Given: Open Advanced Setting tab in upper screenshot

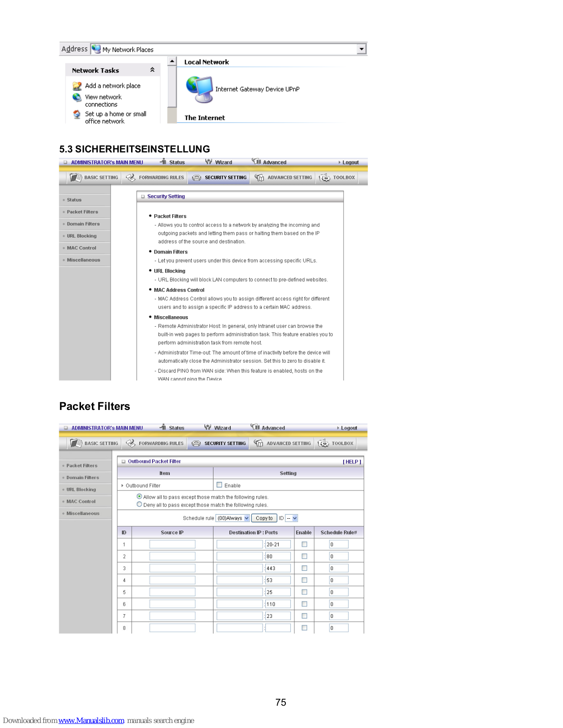Looking at the screenshot, I should 284,177.
